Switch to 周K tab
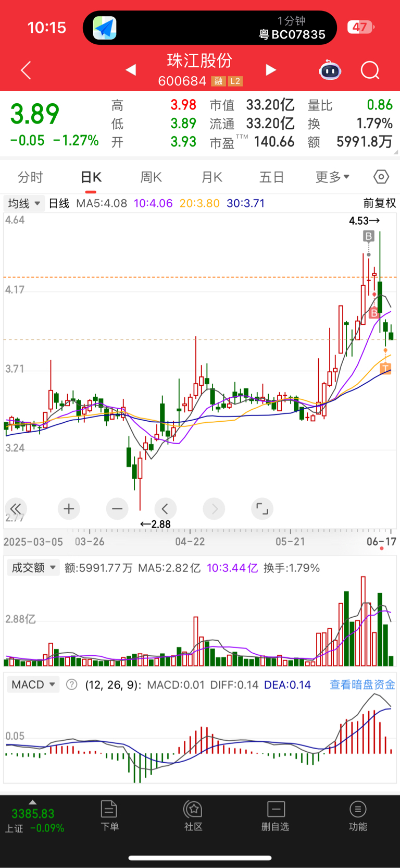Viewport: 400px width, 868px height. click(x=151, y=177)
